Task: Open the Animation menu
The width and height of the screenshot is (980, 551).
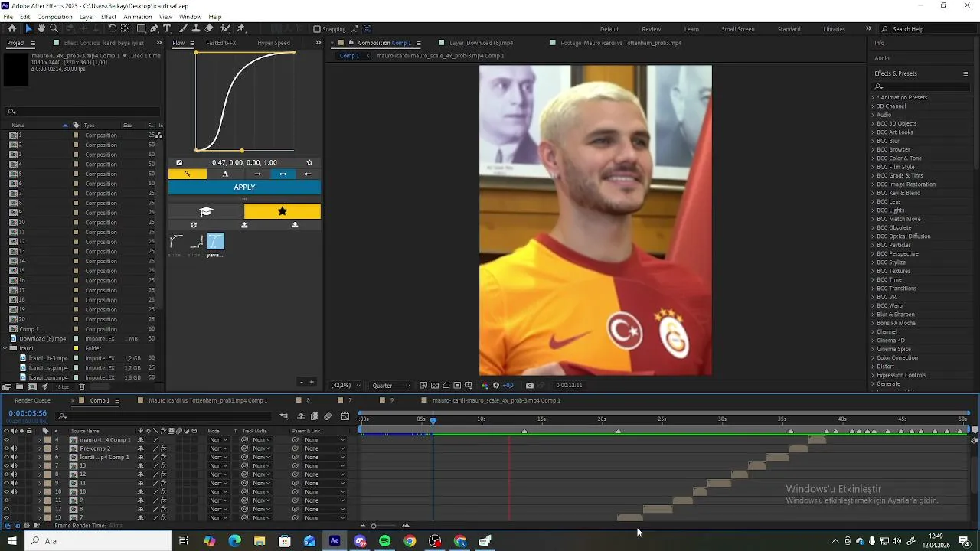Action: coord(138,17)
